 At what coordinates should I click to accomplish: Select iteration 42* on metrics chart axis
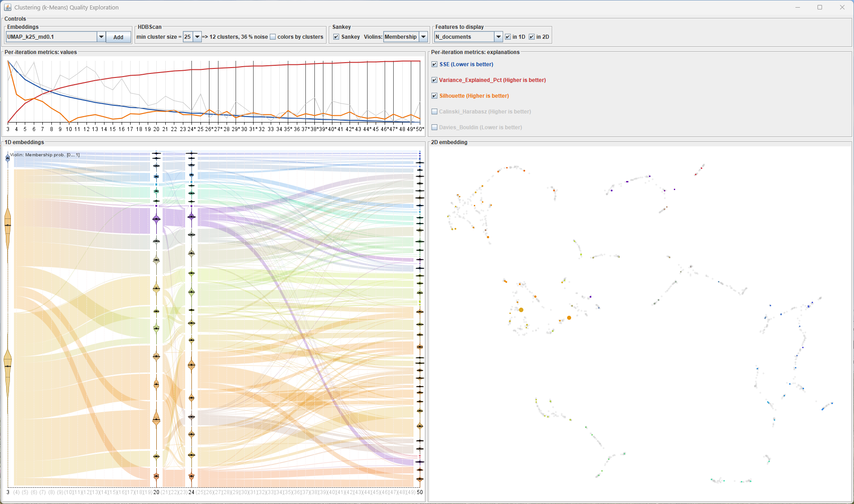[x=350, y=129]
